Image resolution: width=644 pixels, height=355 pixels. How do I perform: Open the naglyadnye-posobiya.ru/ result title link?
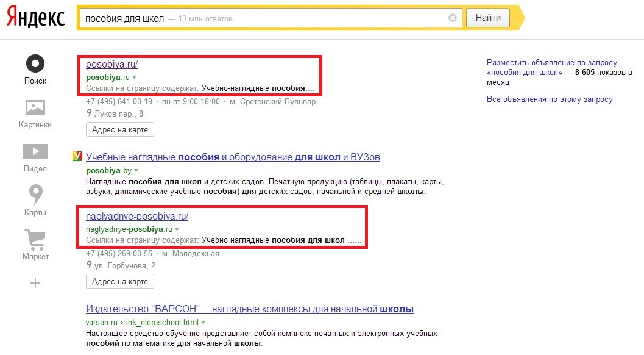pos(137,216)
